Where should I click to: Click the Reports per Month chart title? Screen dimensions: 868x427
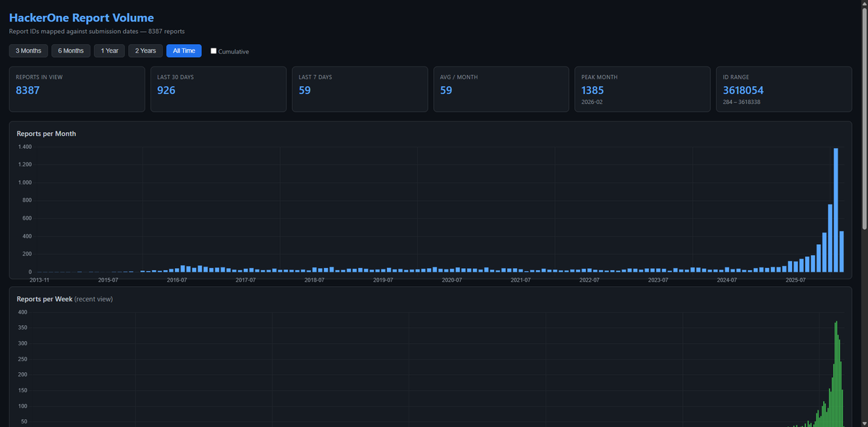pyautogui.click(x=46, y=134)
